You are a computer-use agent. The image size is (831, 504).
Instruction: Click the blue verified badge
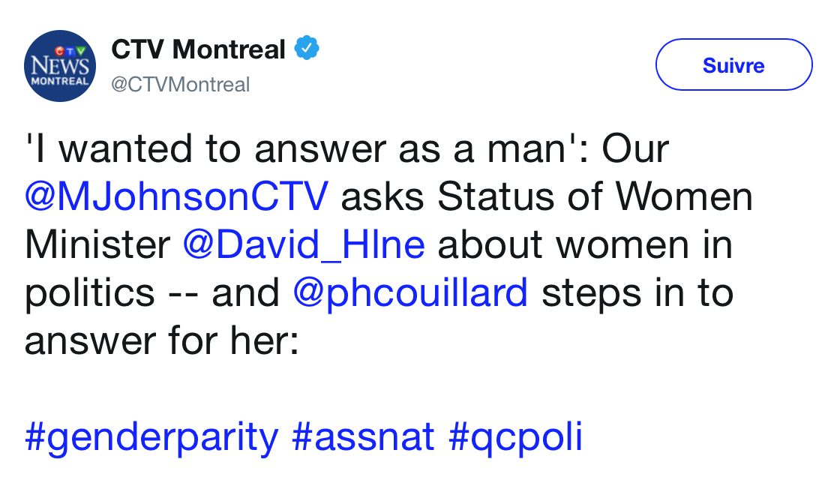click(x=306, y=48)
